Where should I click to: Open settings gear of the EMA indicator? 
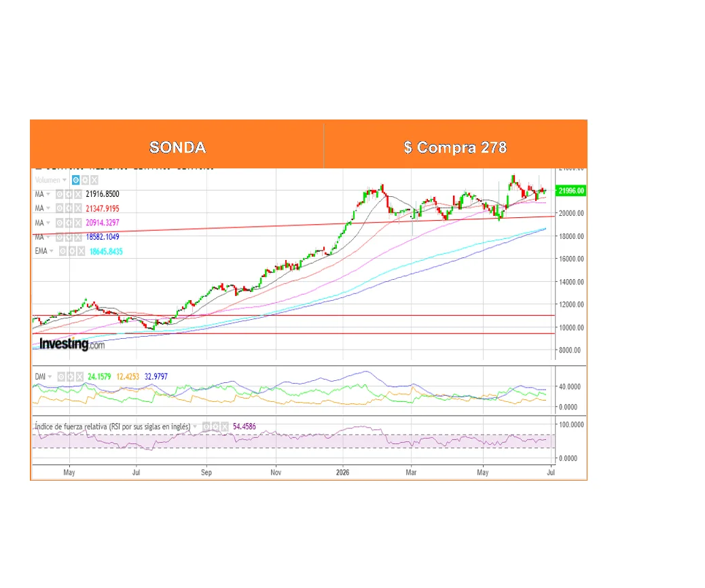coord(72,251)
